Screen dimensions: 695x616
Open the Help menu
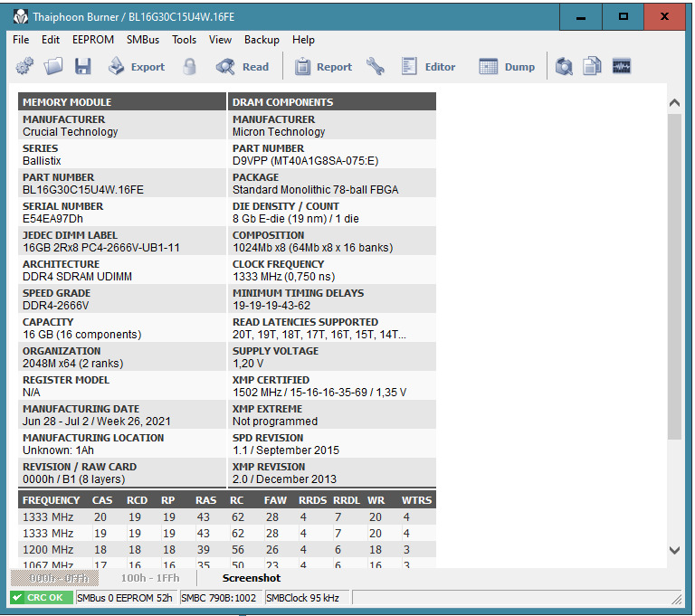[x=303, y=40]
